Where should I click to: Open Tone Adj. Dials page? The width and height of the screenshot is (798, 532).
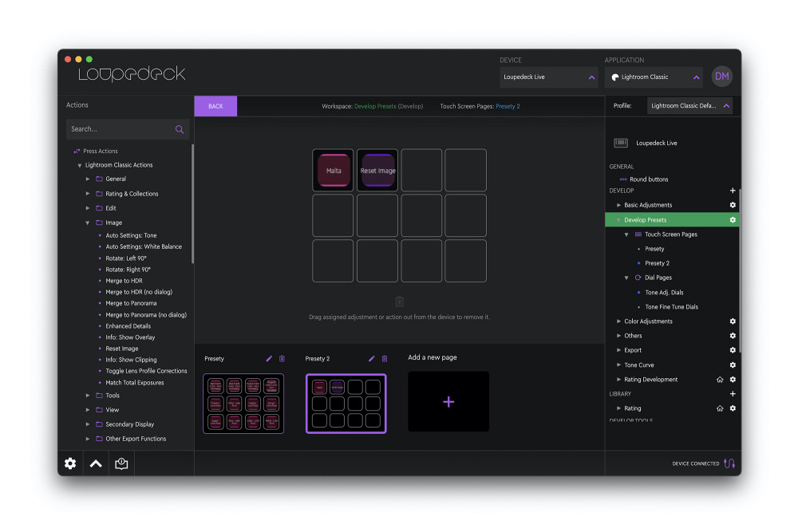pyautogui.click(x=664, y=293)
